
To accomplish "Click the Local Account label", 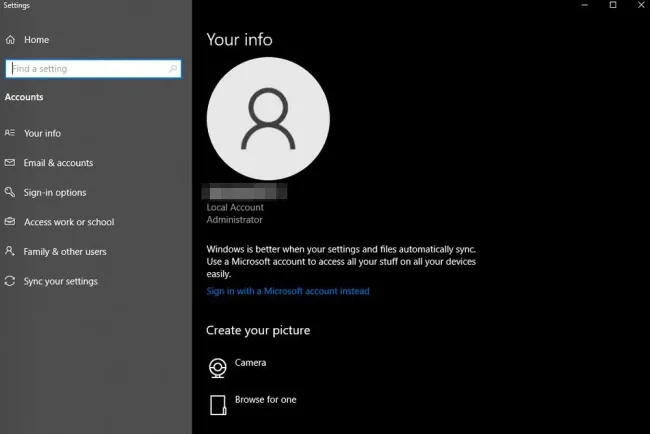I will click(235, 207).
